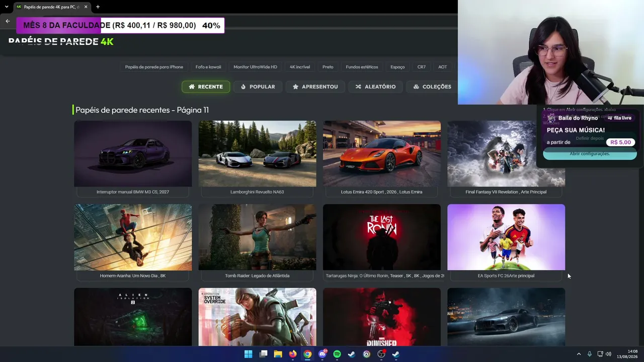This screenshot has width=644, height=362.
Task: Open the EA Sports FC 26 thumbnail
Action: [x=506, y=237]
